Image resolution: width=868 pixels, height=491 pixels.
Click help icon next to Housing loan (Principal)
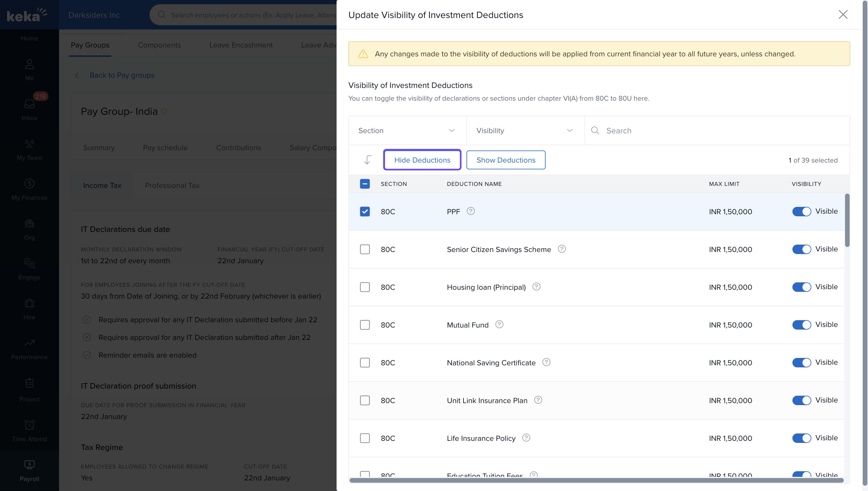[536, 287]
